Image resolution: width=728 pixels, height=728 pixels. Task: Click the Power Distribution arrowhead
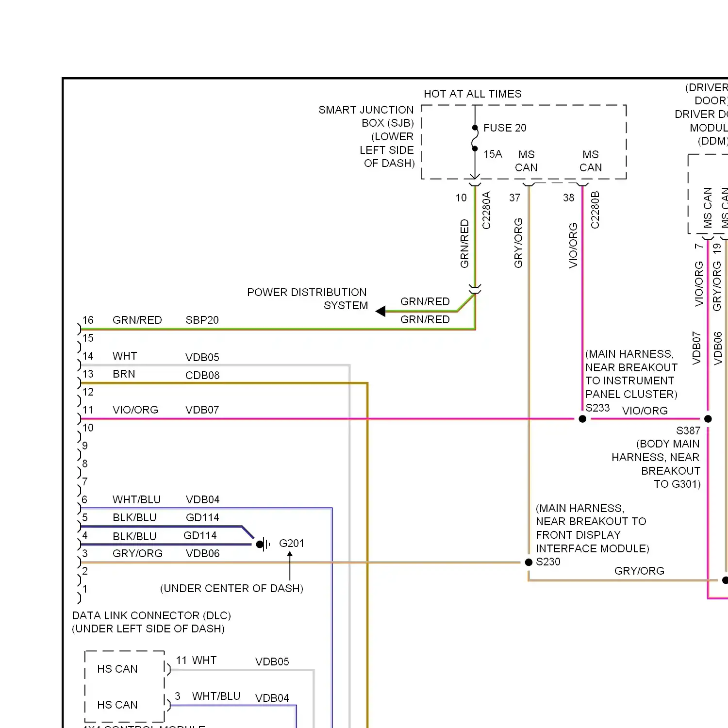coord(381,311)
